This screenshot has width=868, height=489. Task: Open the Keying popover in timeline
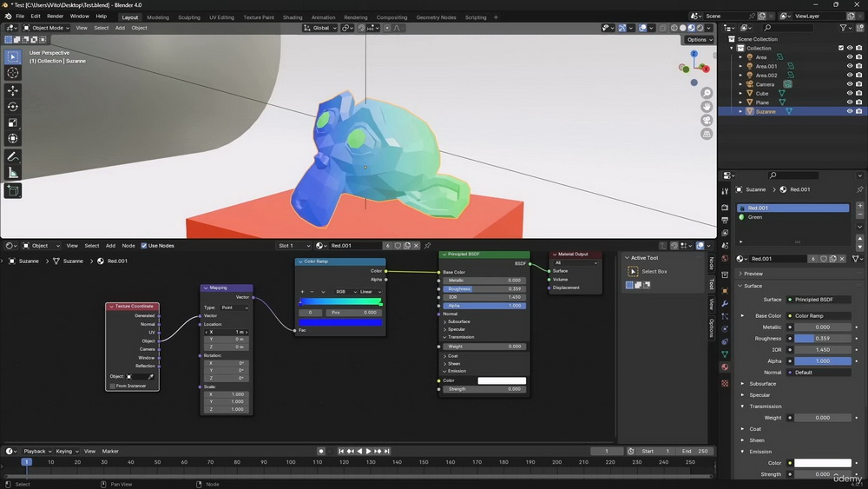point(67,452)
